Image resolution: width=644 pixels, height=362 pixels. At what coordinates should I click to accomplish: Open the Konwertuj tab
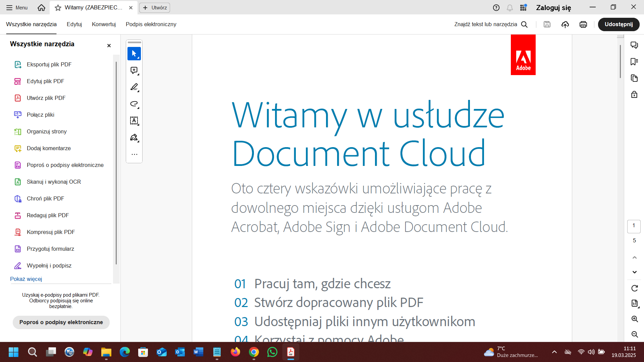tap(104, 24)
